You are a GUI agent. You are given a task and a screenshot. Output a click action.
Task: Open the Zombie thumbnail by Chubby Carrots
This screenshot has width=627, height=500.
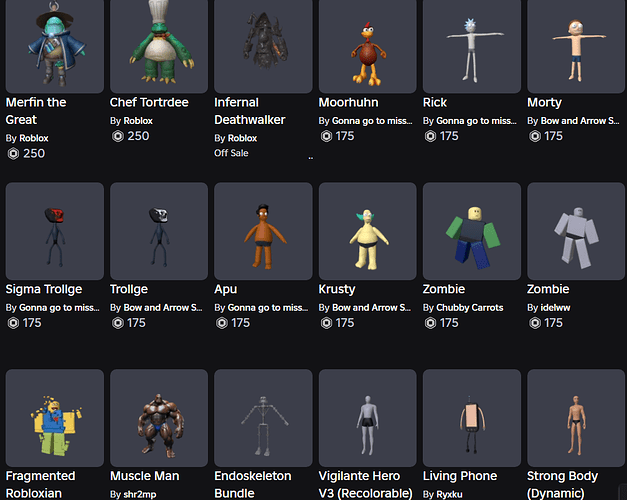click(x=472, y=231)
